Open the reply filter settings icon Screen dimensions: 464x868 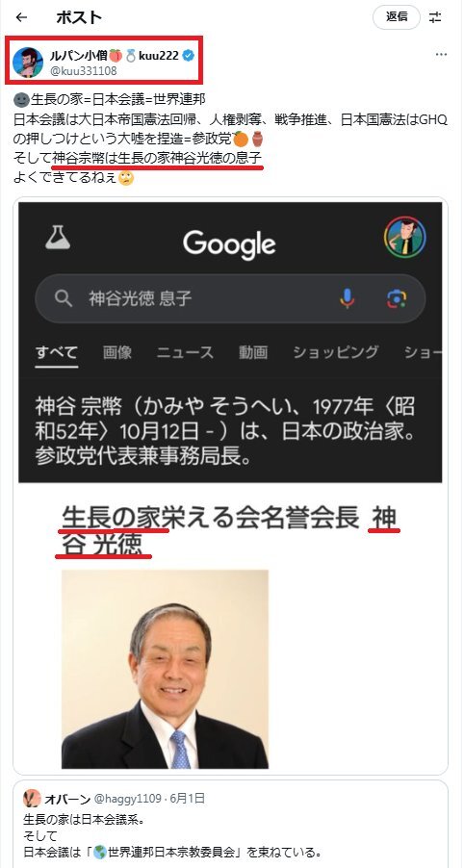click(436, 17)
